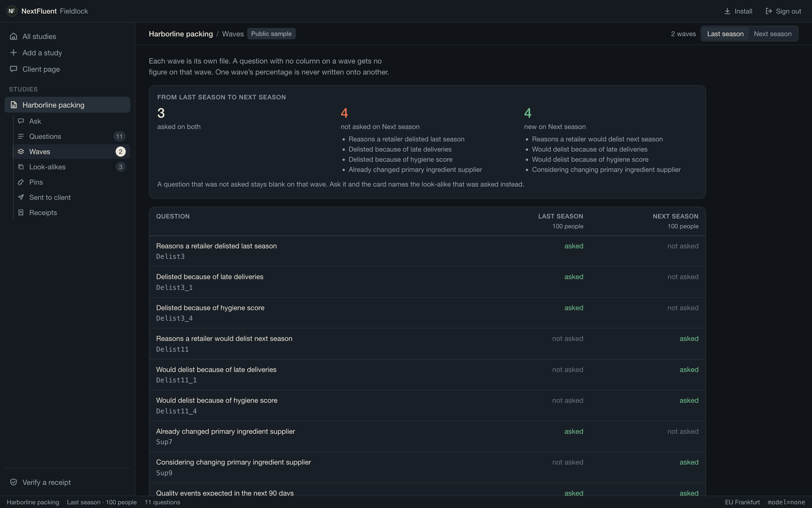Click the NextFluent NF logo icon
This screenshot has width=812, height=508.
(12, 11)
